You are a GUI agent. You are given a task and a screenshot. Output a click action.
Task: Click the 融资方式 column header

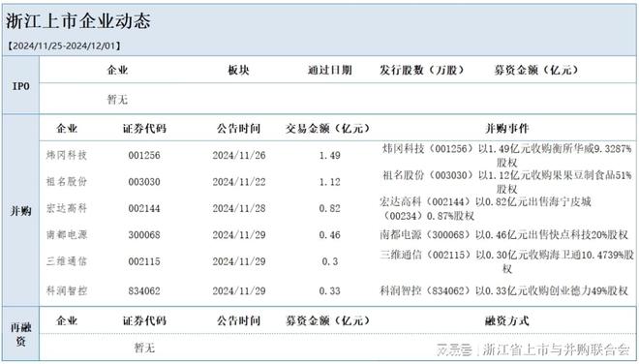506,320
